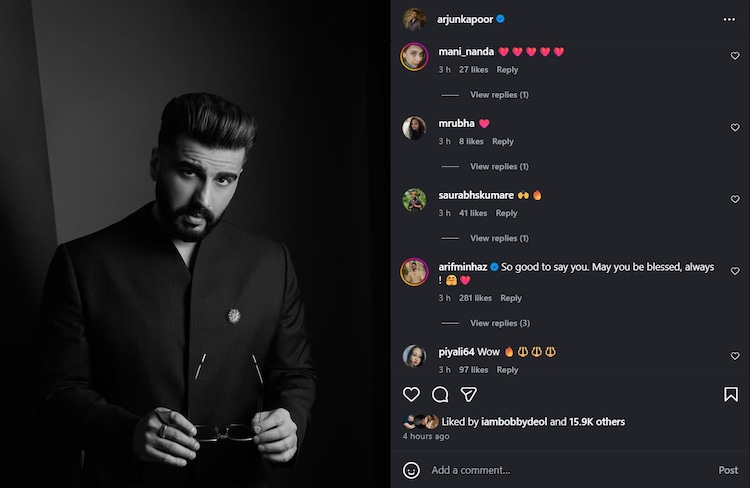The height and width of the screenshot is (488, 750).
Task: Open the emoji picker in the comment box
Action: click(x=411, y=470)
